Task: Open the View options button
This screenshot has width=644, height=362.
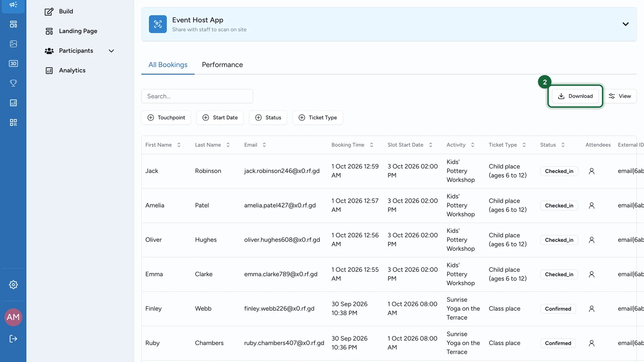Action: click(x=620, y=96)
